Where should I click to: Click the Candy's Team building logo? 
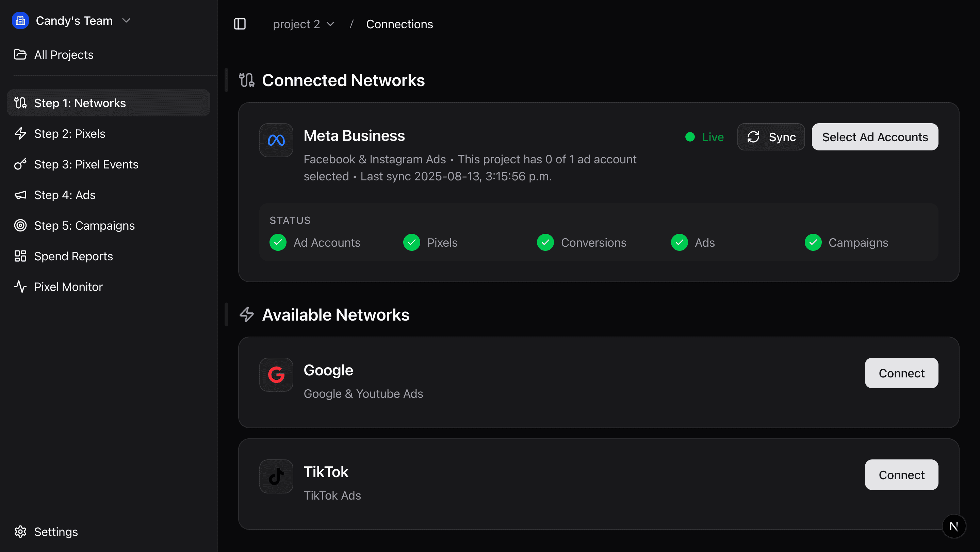pyautogui.click(x=20, y=20)
